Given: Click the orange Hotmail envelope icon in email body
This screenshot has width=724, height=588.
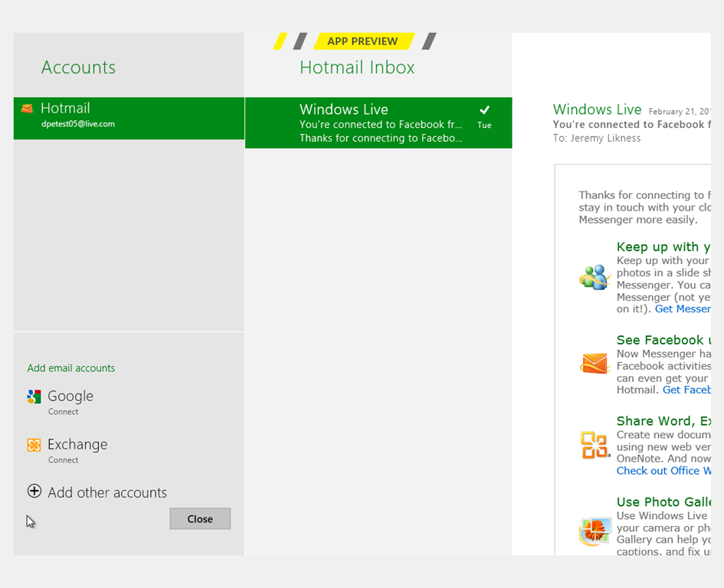Looking at the screenshot, I should pos(595,363).
